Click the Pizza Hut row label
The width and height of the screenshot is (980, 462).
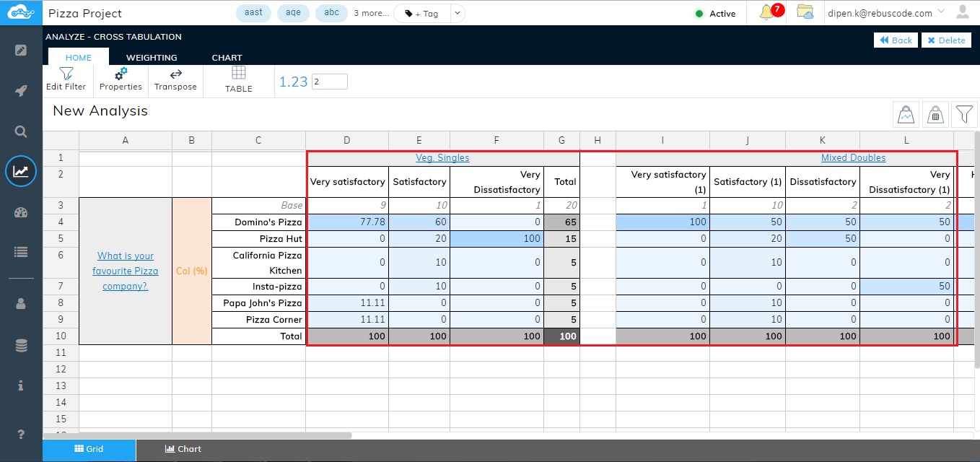(258, 238)
